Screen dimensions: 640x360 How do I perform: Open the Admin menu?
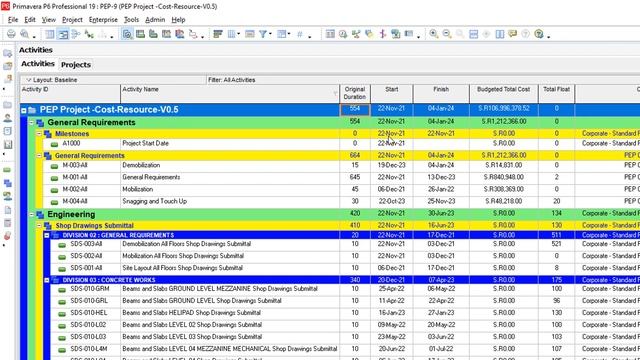coord(155,20)
